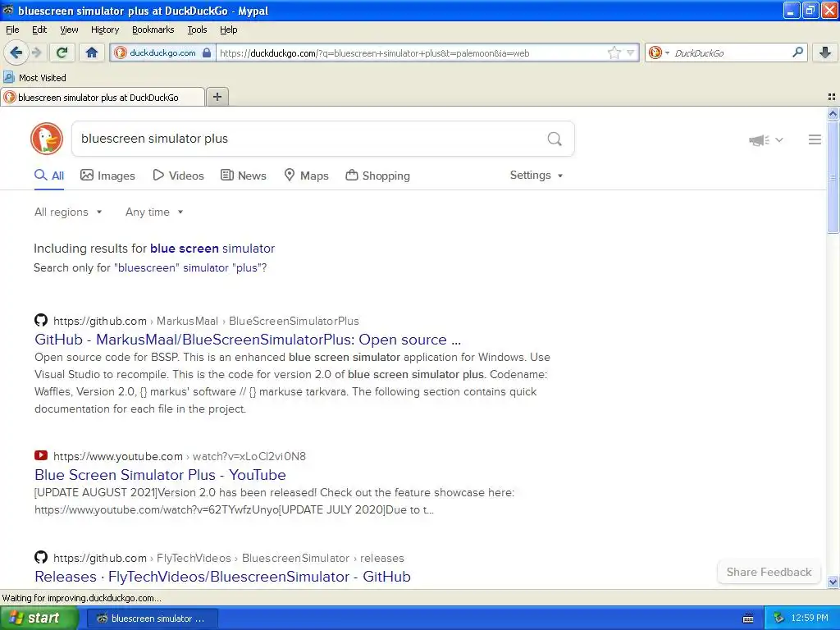The width and height of the screenshot is (840, 630).
Task: Click the 12:59 PM taskbar clock
Action: click(810, 619)
